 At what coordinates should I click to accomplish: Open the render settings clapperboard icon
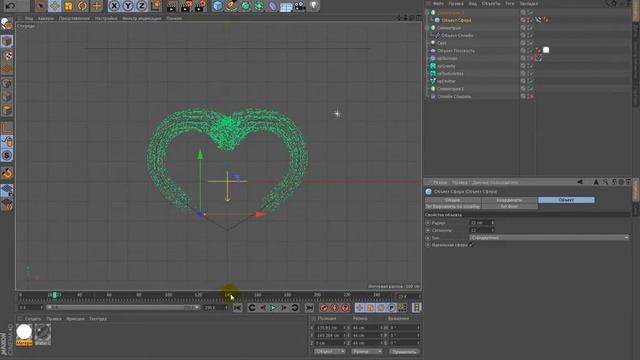200,6
